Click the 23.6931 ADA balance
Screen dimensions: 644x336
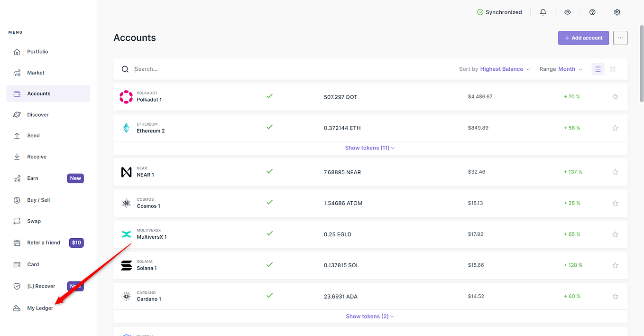(x=340, y=297)
